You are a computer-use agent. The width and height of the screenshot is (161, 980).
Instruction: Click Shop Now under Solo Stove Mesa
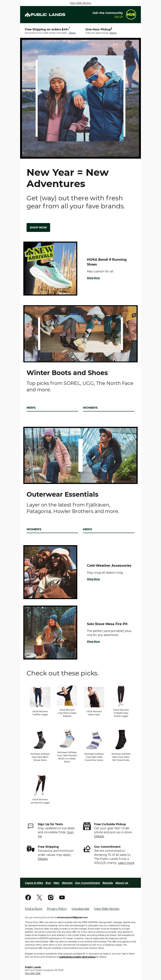[x=93, y=641]
